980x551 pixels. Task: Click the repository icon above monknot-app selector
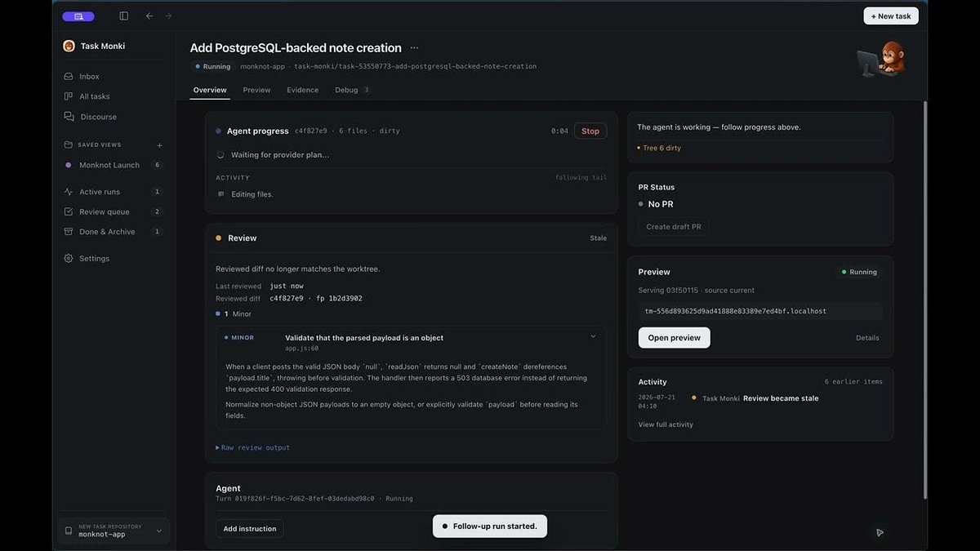tap(69, 531)
